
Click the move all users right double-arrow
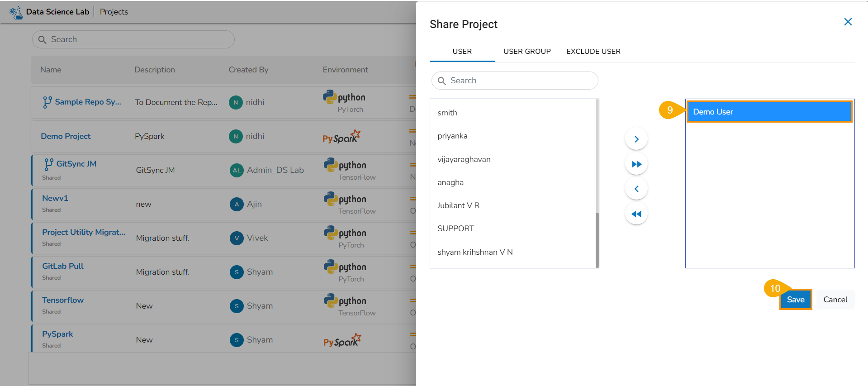pos(636,164)
